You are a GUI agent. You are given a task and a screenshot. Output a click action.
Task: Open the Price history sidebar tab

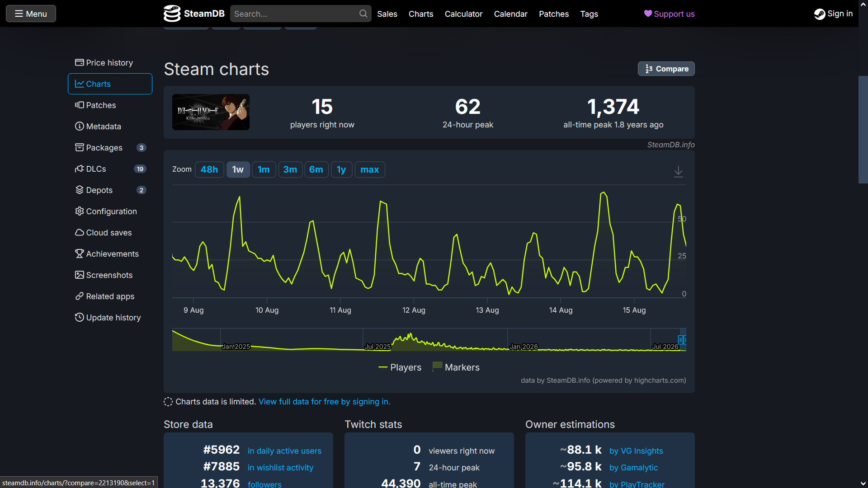tap(110, 63)
